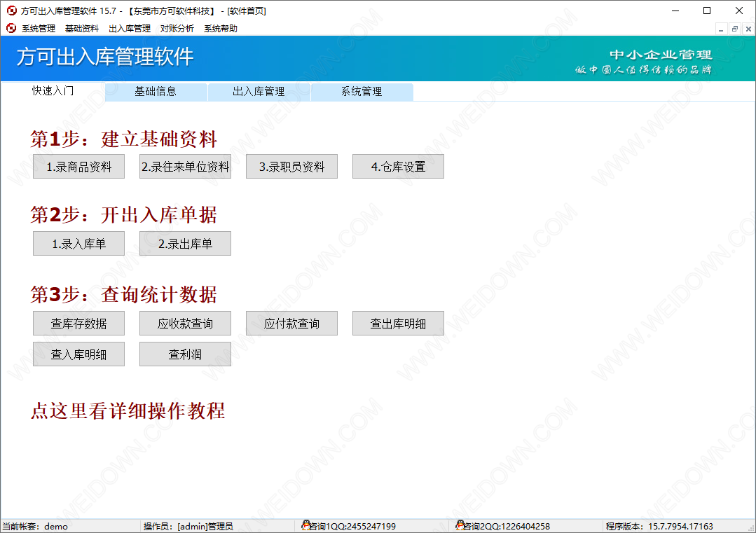Click the 查利润 button
Viewport: 756px width, 533px height.
[x=185, y=354]
